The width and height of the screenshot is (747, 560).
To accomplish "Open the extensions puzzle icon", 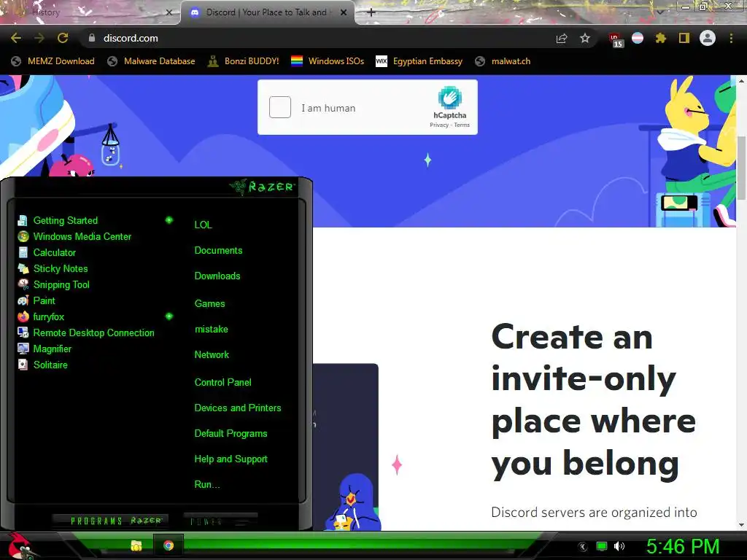I will 660,38.
